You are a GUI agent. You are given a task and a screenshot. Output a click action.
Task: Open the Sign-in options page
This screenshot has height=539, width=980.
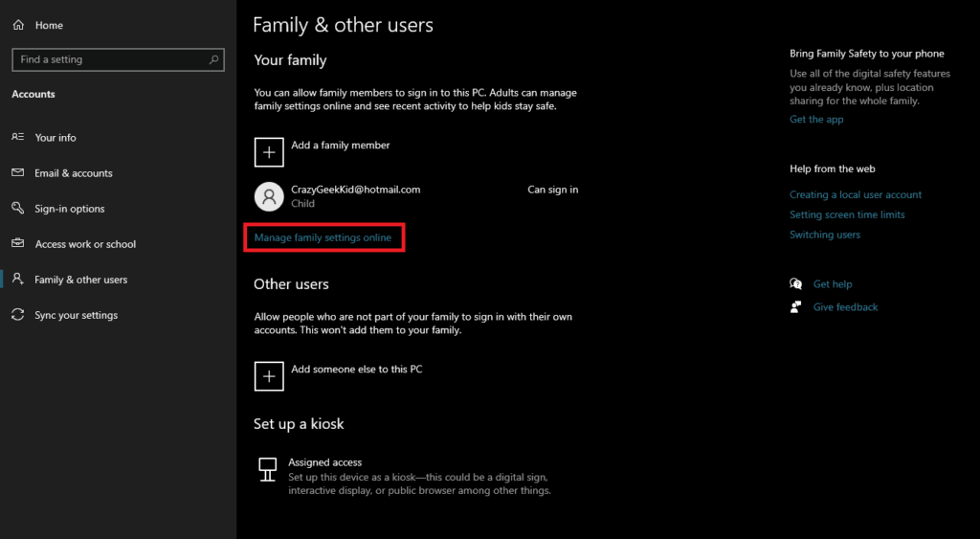[x=70, y=209]
